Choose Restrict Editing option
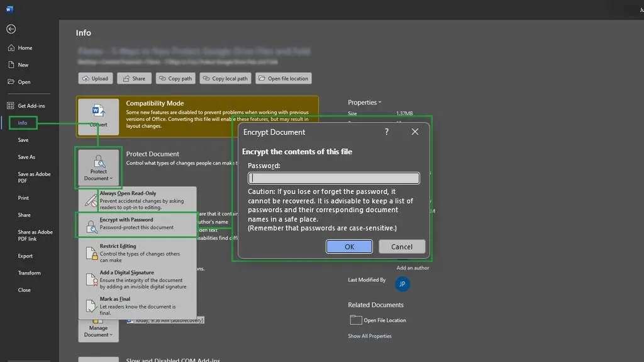This screenshot has height=362, width=644. pos(137,252)
